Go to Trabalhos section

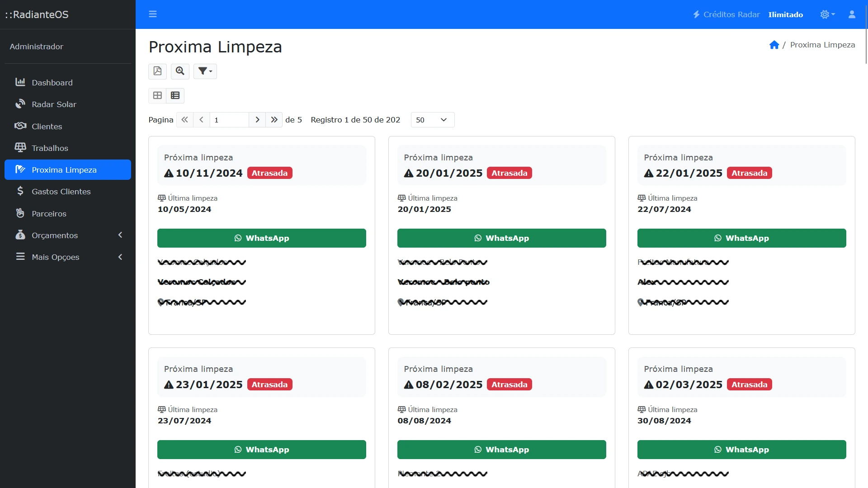(68, 148)
